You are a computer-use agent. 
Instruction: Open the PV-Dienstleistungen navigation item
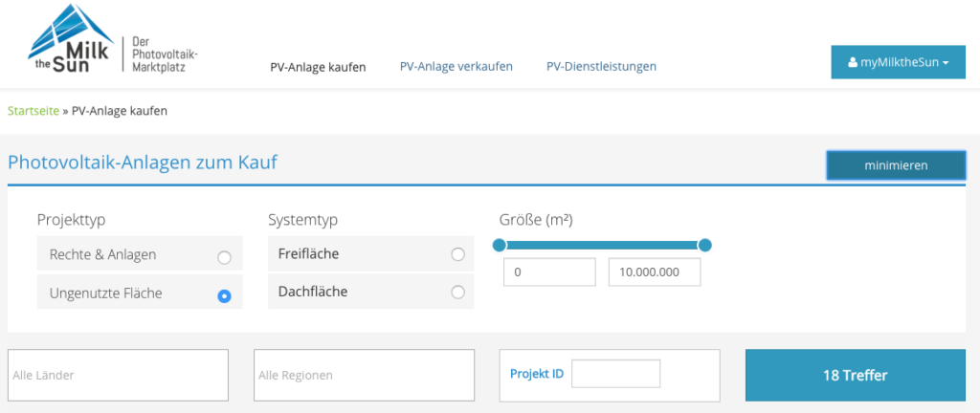(601, 67)
